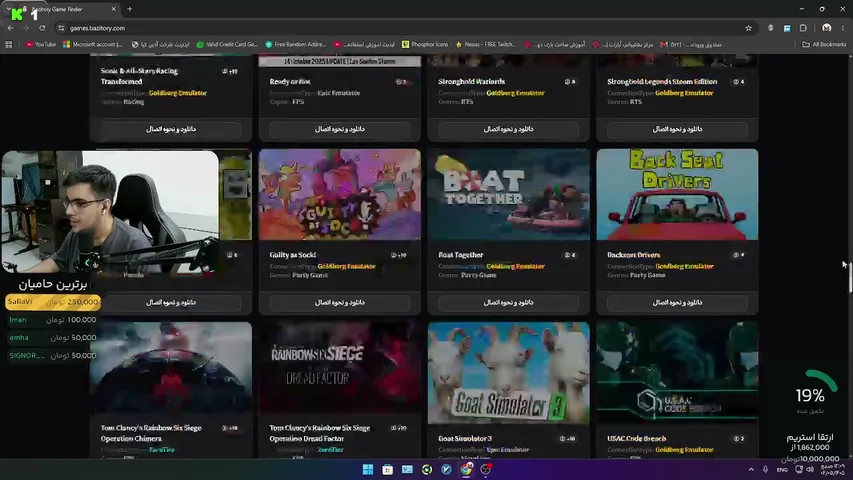Click download button under Stronghold Legends Steam Edition
Viewport: 853px width, 480px height.
677,130
